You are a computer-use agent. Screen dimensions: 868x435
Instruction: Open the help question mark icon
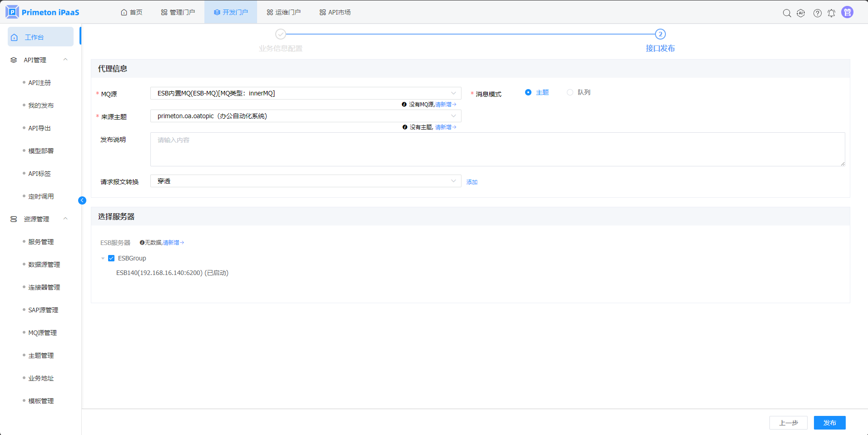817,13
